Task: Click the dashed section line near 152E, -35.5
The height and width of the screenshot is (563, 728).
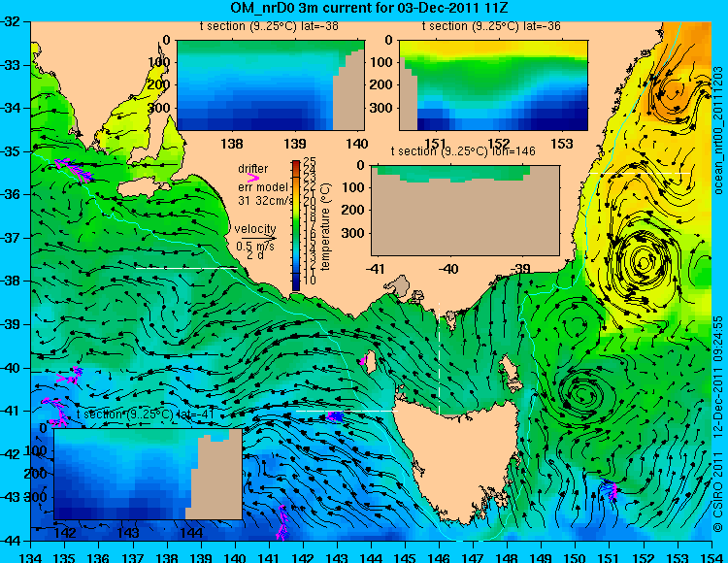Action: point(640,173)
